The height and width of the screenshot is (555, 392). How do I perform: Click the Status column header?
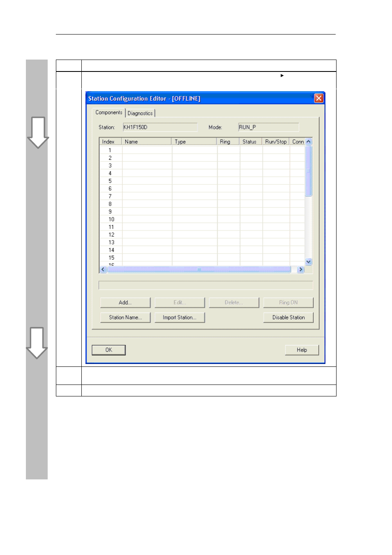click(251, 142)
